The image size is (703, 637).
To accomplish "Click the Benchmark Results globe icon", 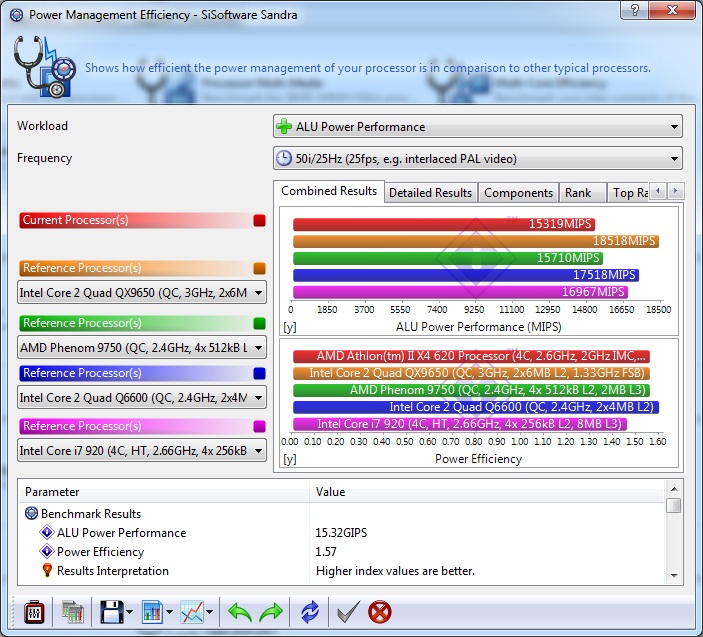I will pyautogui.click(x=31, y=513).
